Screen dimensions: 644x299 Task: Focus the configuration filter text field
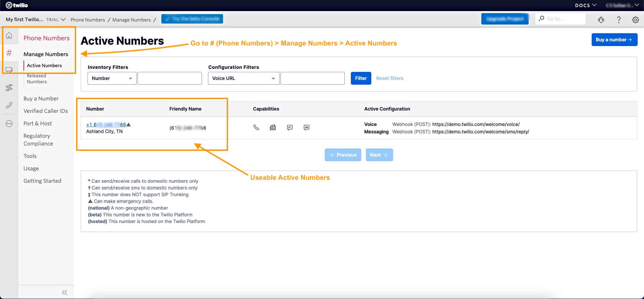pos(313,78)
